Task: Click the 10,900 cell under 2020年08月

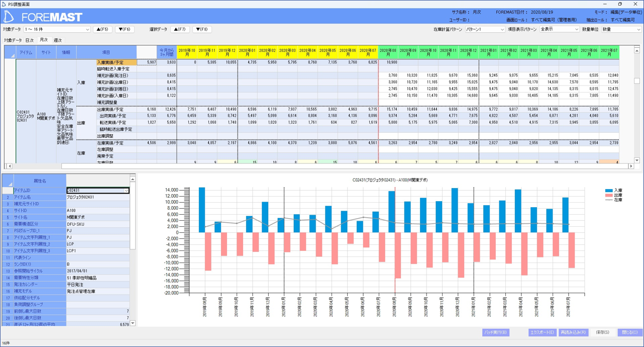Action: coord(388,62)
